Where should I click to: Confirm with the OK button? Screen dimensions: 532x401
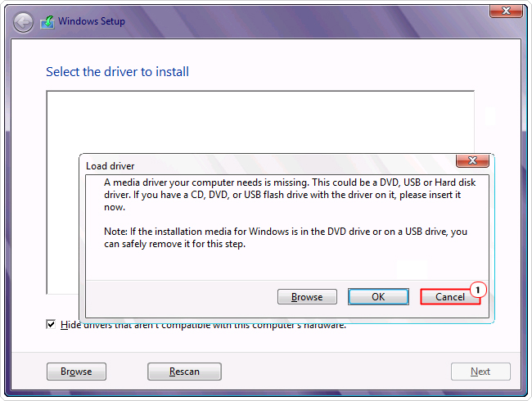[378, 297]
